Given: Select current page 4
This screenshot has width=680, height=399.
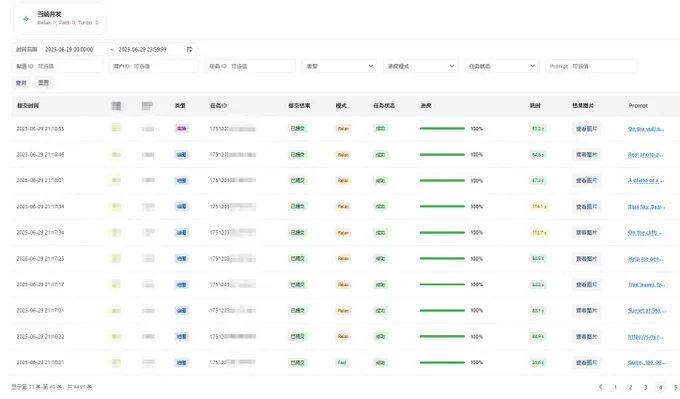Looking at the screenshot, I should (x=660, y=387).
